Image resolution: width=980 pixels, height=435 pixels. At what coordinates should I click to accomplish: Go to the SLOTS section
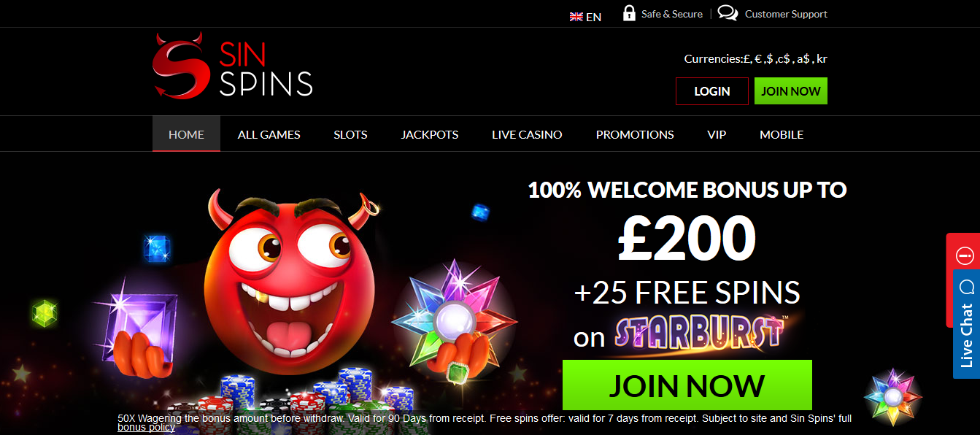[350, 134]
